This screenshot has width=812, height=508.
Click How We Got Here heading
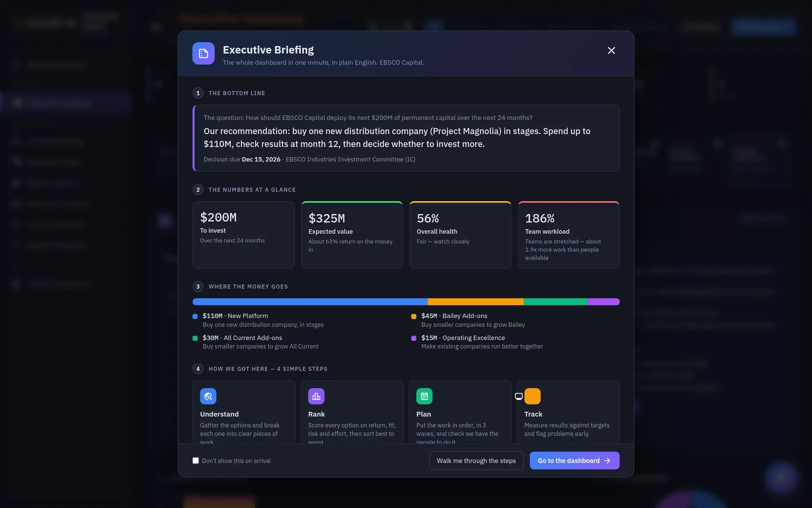point(268,369)
